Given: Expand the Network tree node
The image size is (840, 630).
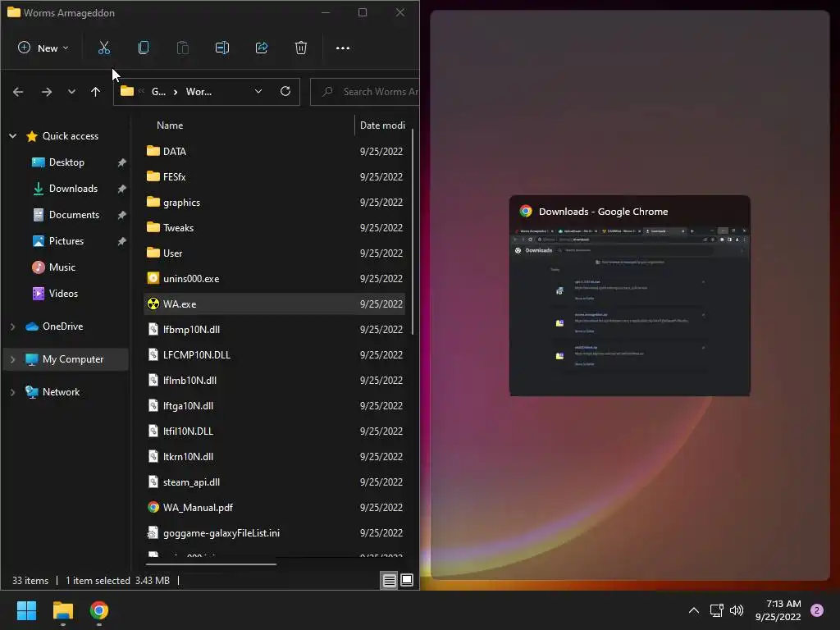Looking at the screenshot, I should 13,392.
